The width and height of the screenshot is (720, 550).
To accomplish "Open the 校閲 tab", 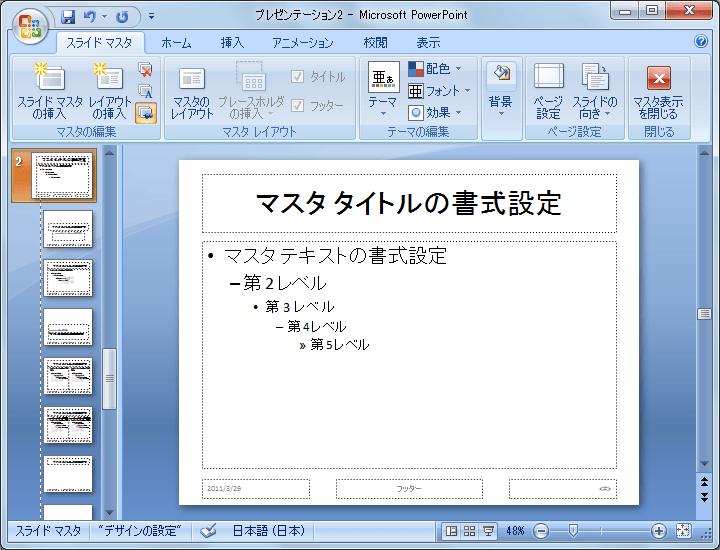I will click(376, 43).
